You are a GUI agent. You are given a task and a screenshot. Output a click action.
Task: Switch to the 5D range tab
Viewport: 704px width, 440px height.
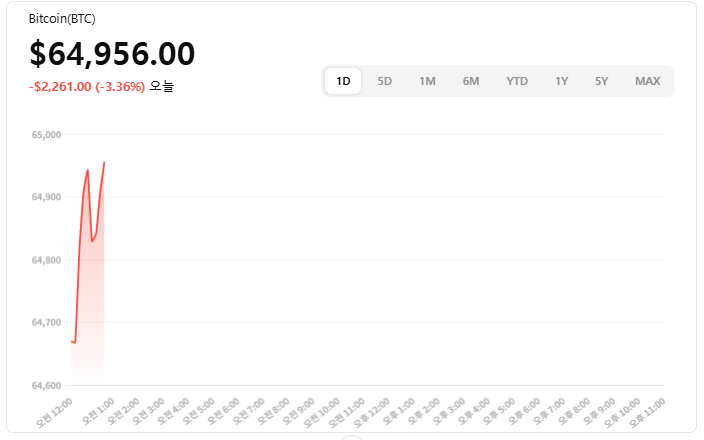tap(385, 81)
